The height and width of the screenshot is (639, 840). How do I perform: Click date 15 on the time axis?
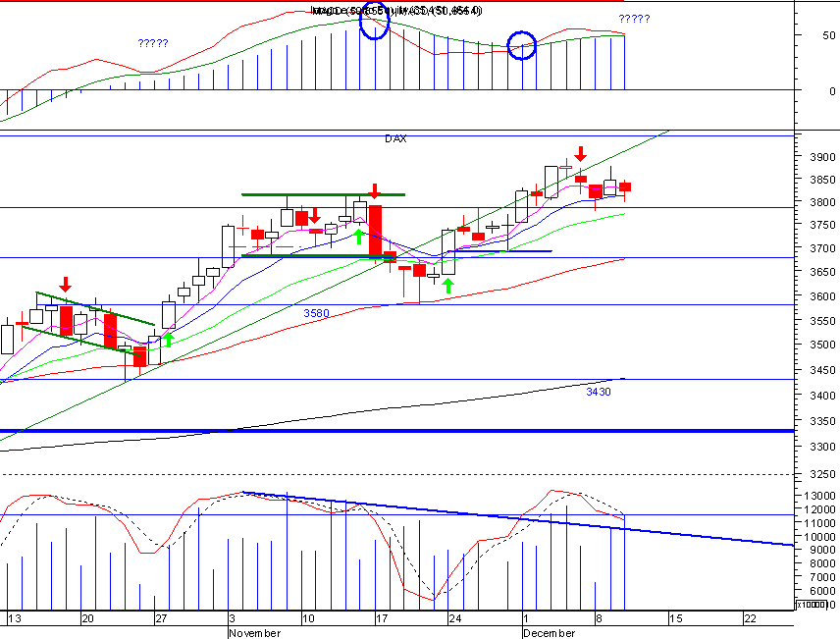[676, 618]
